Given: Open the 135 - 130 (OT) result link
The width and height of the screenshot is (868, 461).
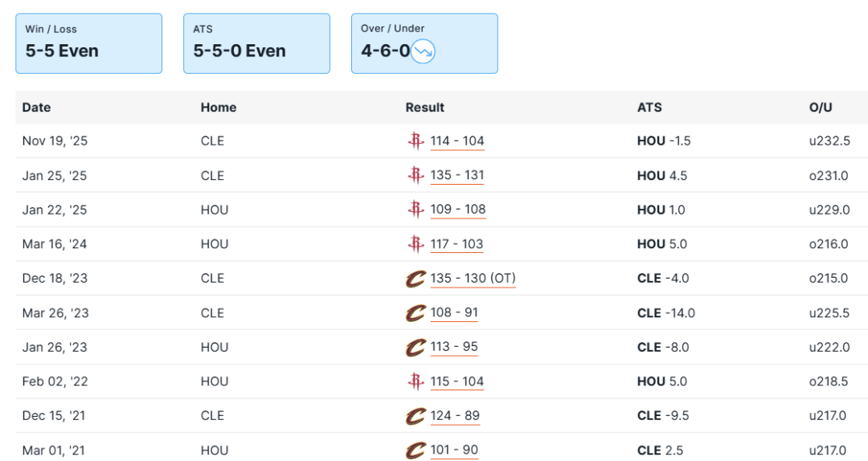Looking at the screenshot, I should (473, 279).
